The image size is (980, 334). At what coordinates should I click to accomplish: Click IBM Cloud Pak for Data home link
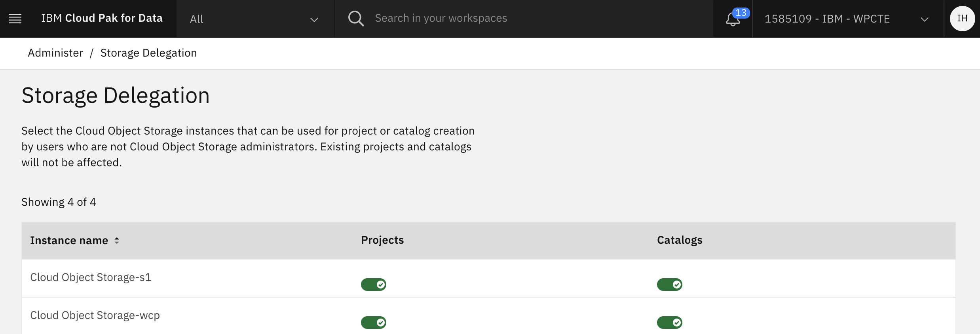[x=102, y=18]
